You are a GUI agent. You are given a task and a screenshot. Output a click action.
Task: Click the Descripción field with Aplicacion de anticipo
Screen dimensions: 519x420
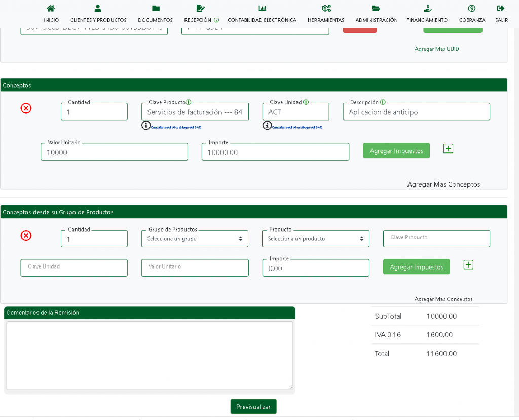point(416,112)
